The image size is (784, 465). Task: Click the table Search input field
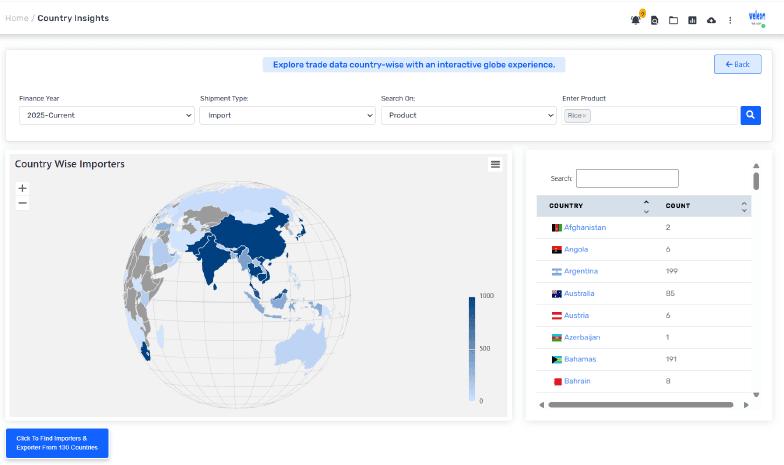627,178
